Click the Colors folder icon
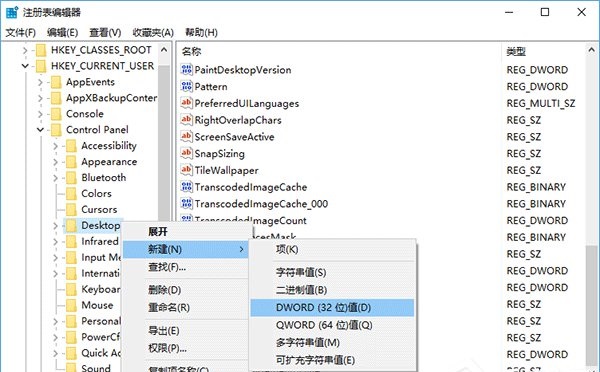The width and height of the screenshot is (600, 372). tap(71, 194)
